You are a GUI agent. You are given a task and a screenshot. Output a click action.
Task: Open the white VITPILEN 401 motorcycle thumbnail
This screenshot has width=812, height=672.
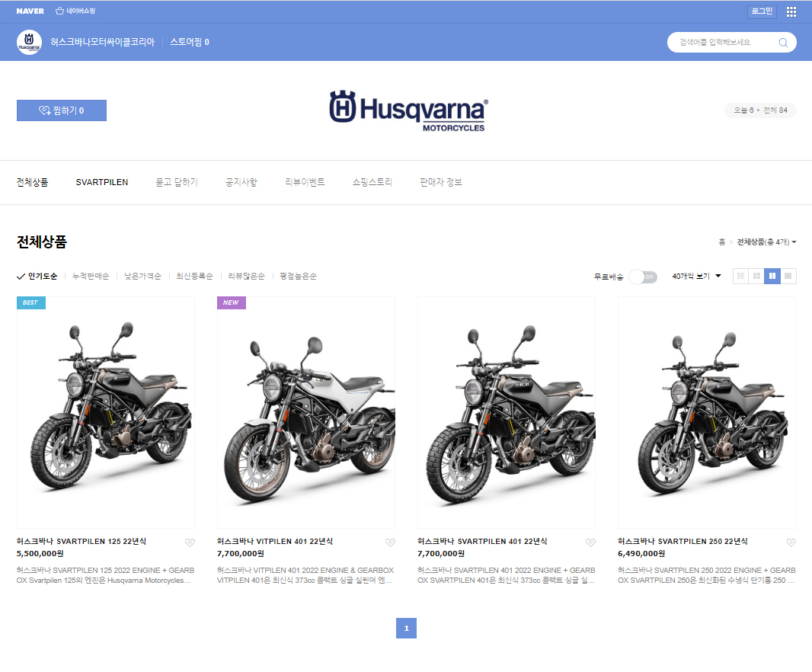306,412
